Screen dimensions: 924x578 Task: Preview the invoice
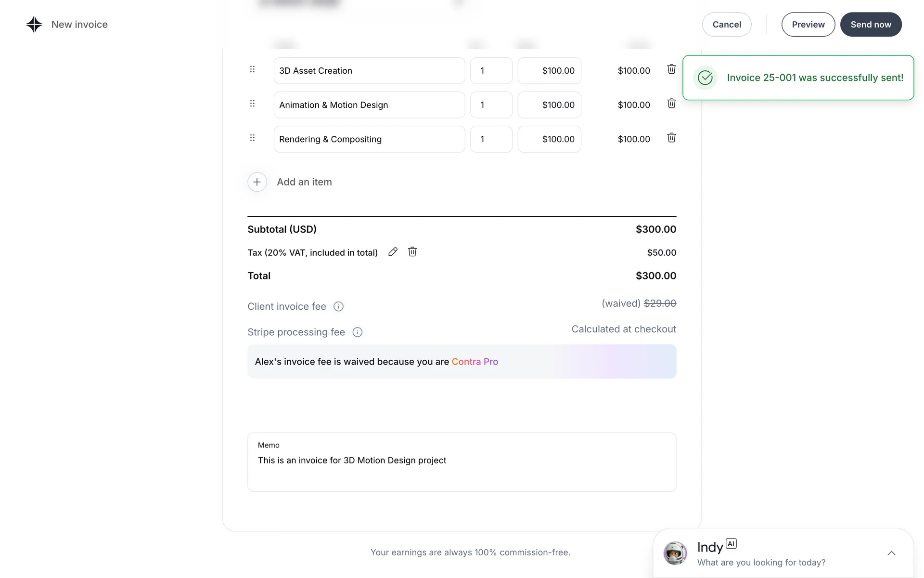[x=808, y=25]
